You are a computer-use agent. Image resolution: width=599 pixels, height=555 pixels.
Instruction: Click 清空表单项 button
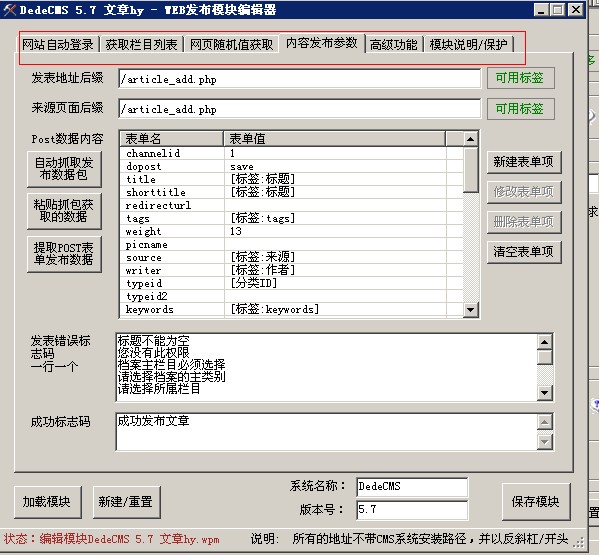(x=524, y=252)
